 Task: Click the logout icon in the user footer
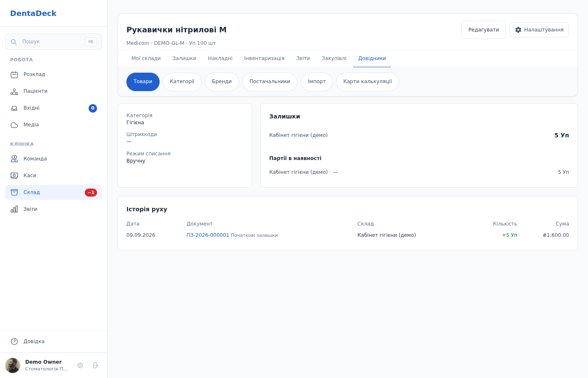95,365
